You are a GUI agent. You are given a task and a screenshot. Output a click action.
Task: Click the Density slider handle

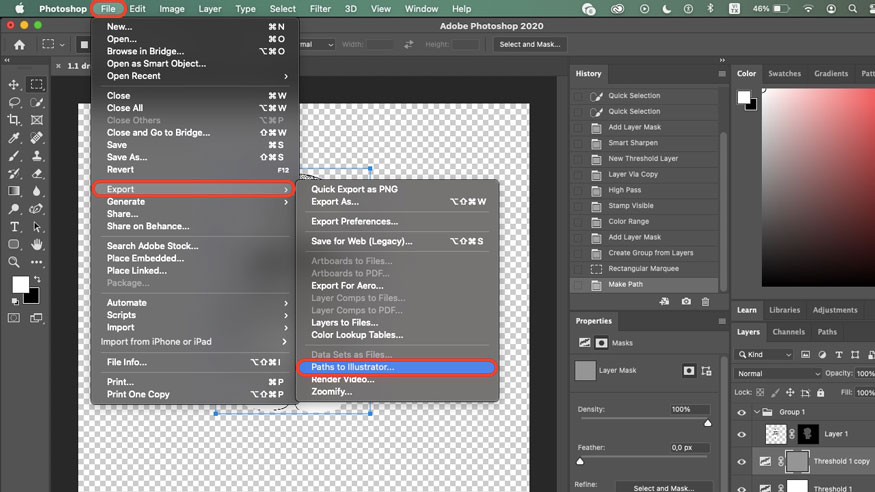[708, 423]
